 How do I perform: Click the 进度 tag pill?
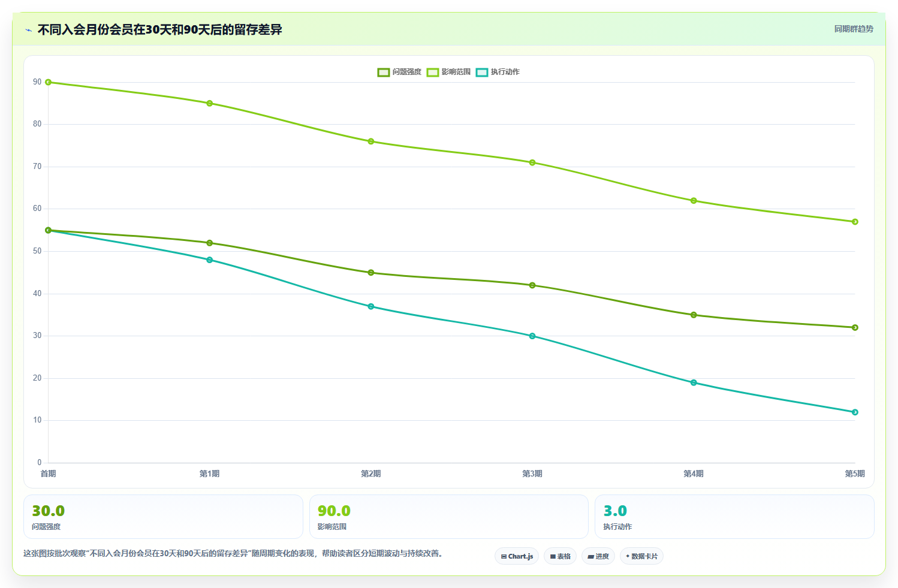pyautogui.click(x=598, y=556)
